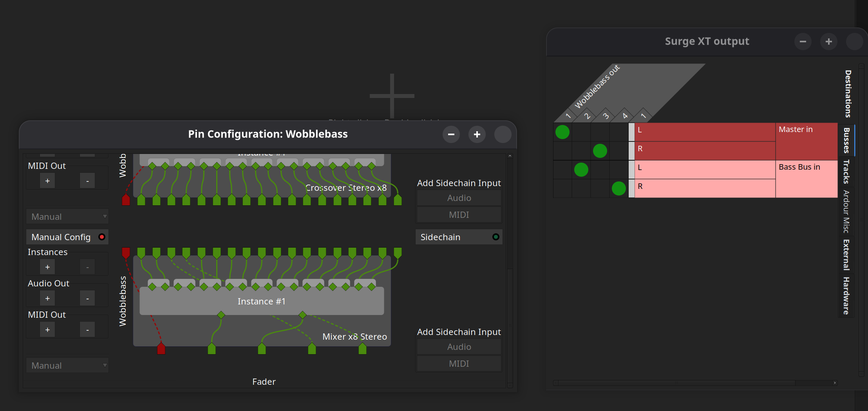The width and height of the screenshot is (868, 411).
Task: Click the horizontal scrollbar in Surge XT output
Action: tap(676, 383)
